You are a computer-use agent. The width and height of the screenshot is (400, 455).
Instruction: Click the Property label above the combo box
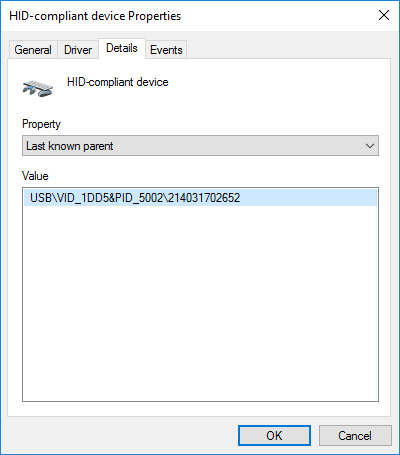[x=41, y=124]
